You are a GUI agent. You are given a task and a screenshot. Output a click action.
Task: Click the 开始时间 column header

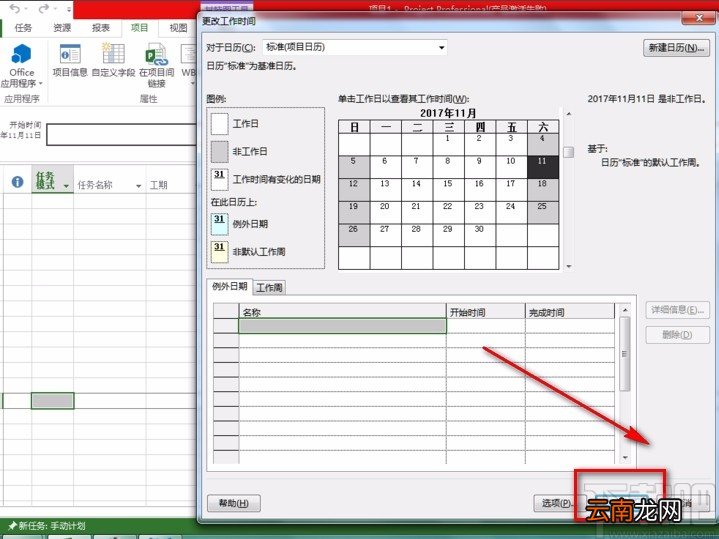pyautogui.click(x=486, y=311)
